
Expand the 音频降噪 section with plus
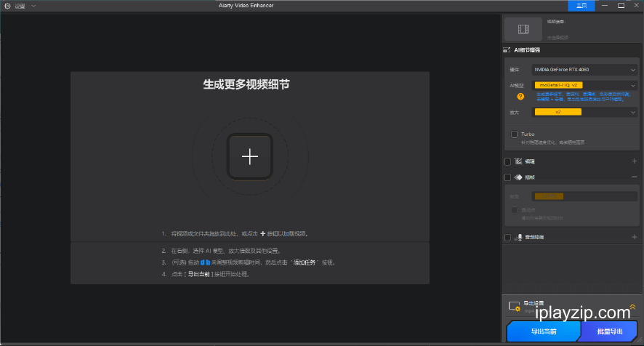click(634, 237)
